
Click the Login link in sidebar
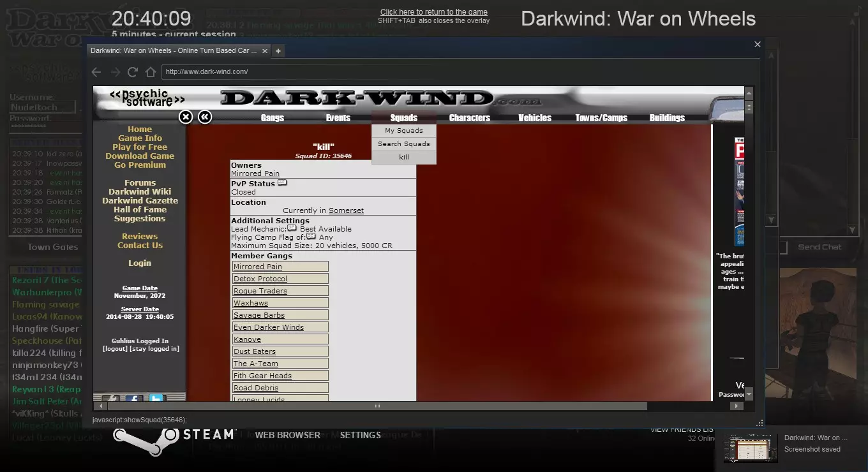pyautogui.click(x=140, y=263)
